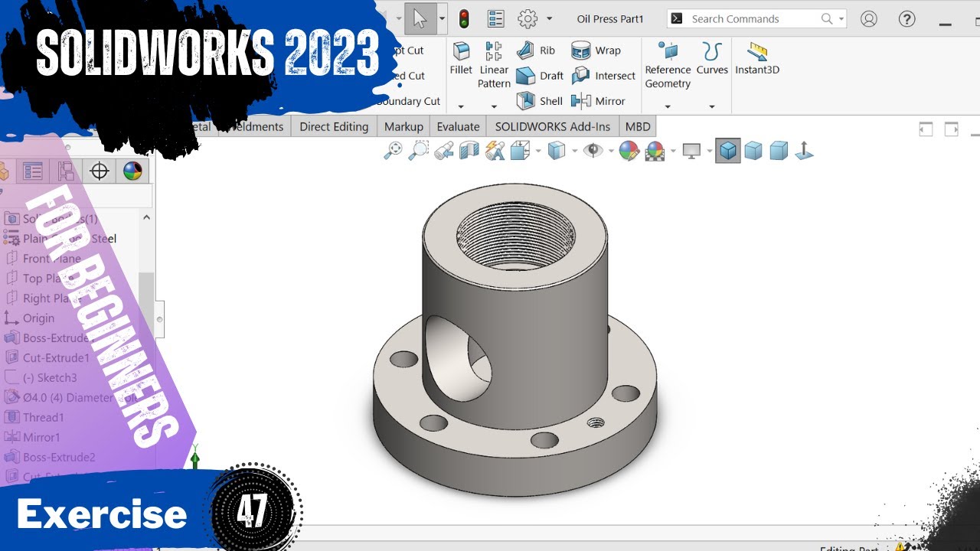980x551 pixels.
Task: Switch to the MBD tab
Action: click(638, 127)
